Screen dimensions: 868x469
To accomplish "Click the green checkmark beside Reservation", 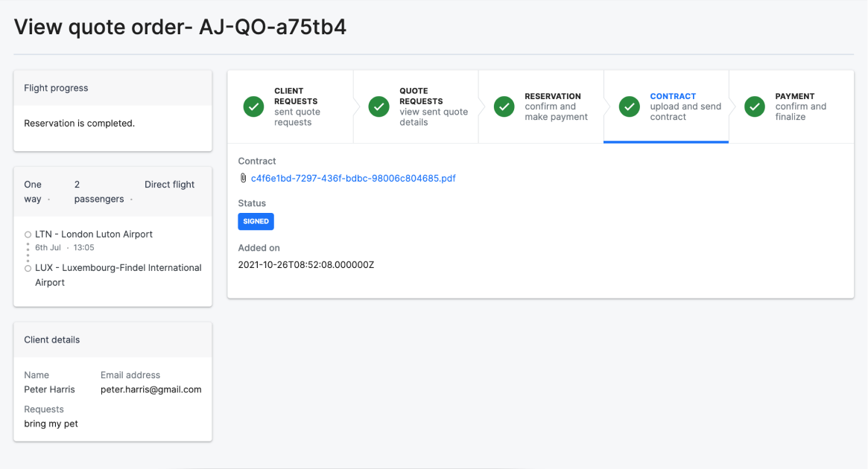I will click(x=504, y=106).
